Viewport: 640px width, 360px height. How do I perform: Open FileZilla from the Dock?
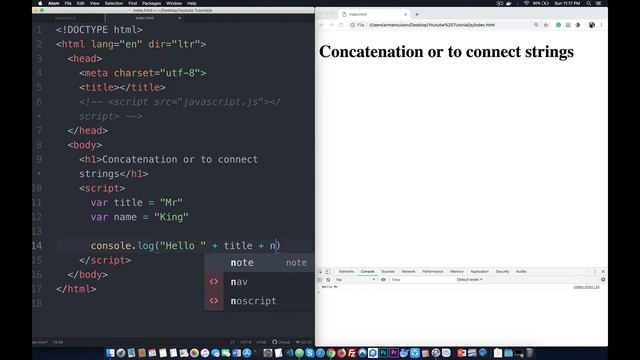[352, 353]
